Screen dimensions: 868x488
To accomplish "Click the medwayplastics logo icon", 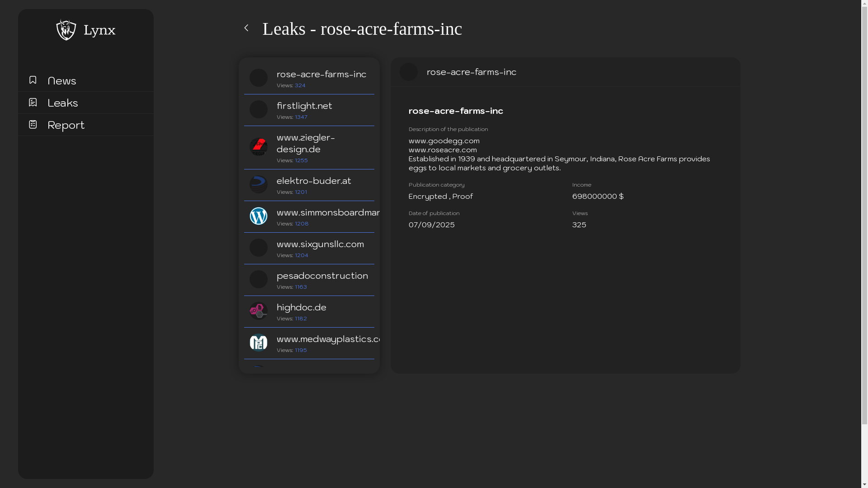I will click(x=259, y=343).
